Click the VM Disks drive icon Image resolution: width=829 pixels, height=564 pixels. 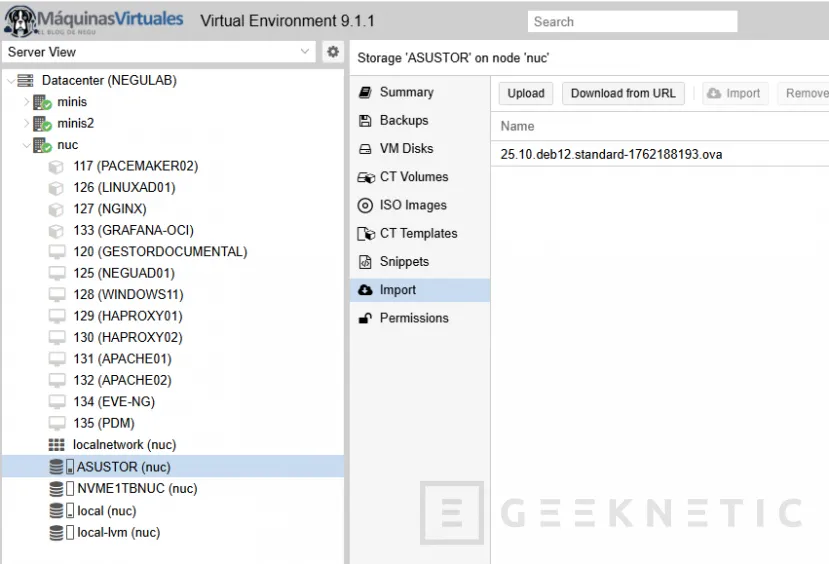(x=365, y=149)
